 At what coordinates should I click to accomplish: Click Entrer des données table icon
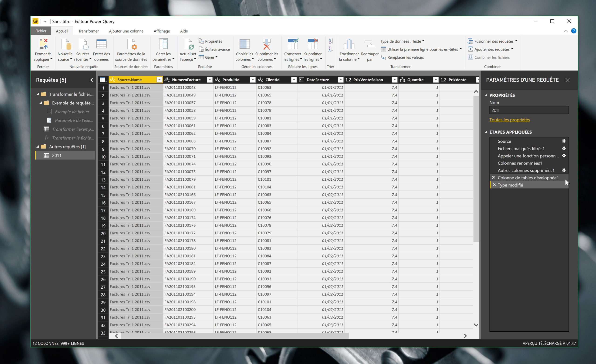click(101, 44)
